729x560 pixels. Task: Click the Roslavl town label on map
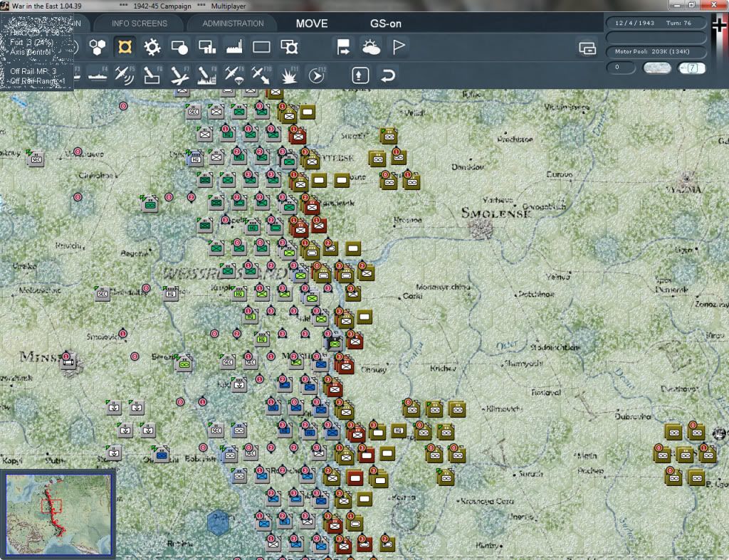point(546,392)
